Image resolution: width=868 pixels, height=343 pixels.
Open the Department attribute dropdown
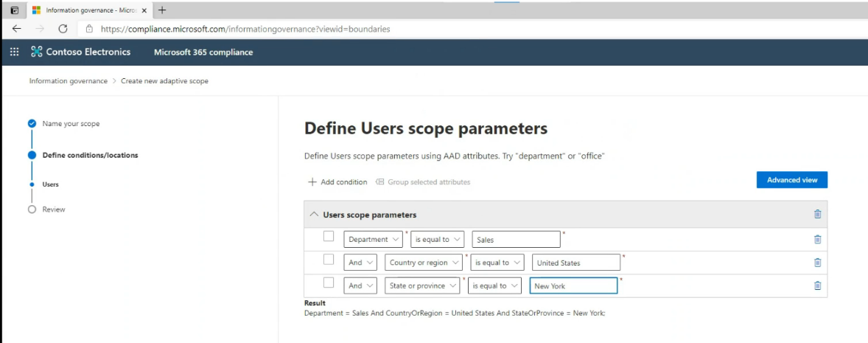click(x=374, y=239)
